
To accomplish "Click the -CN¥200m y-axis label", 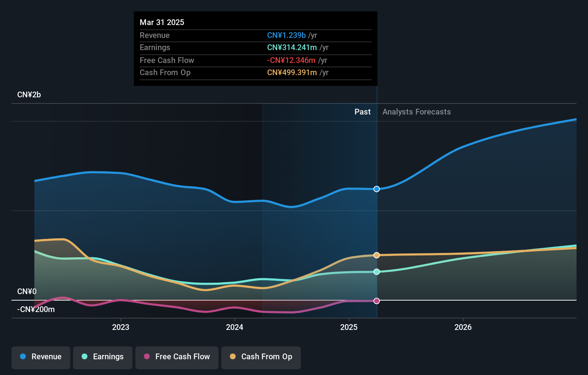I will tap(36, 310).
